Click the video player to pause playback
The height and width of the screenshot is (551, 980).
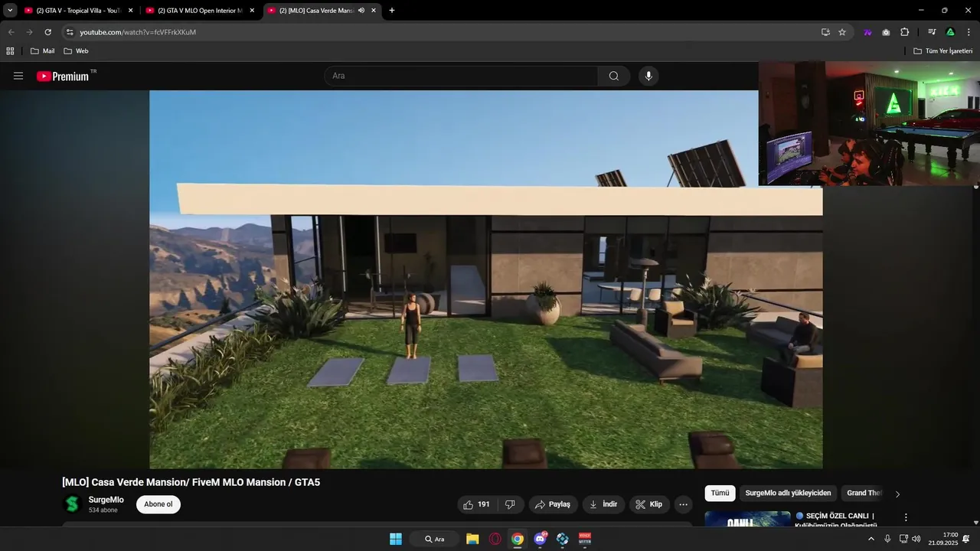pos(485,279)
